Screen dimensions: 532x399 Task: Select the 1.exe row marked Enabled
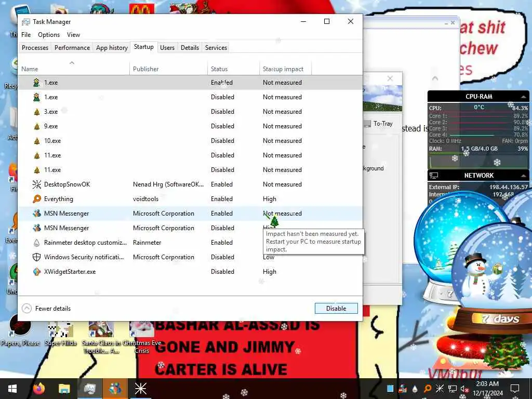[190, 83]
